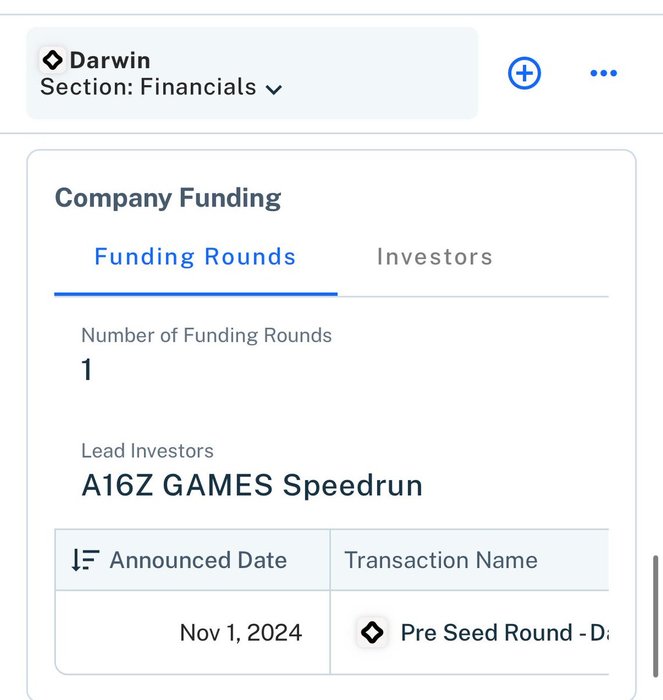
Task: Expand the chevron next to Section: Financials
Action: (x=273, y=89)
